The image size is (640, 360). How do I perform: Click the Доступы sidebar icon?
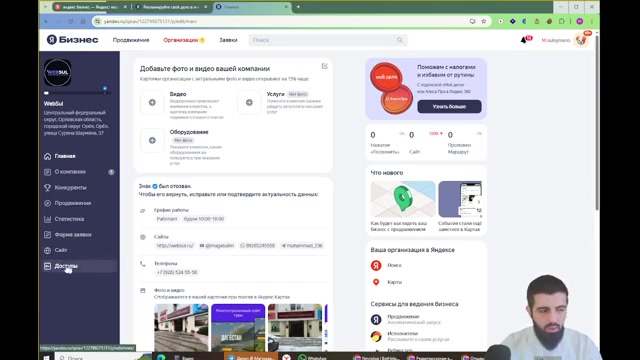(47, 266)
